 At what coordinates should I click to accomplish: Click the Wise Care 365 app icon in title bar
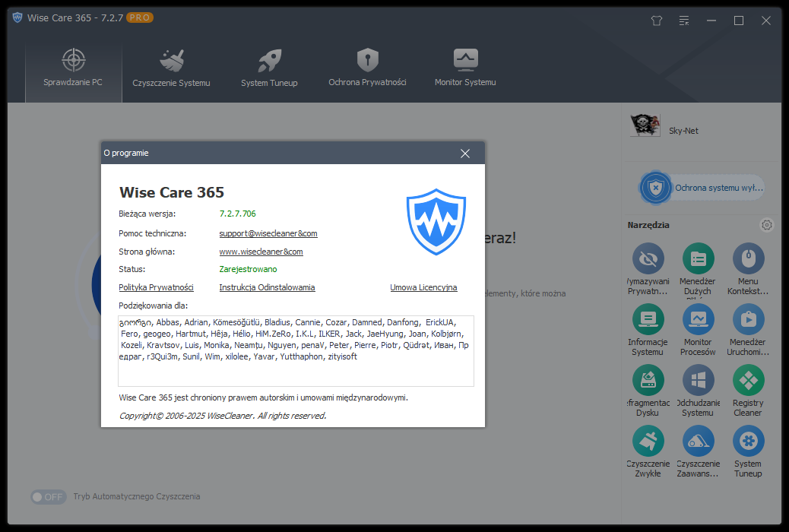tap(17, 17)
